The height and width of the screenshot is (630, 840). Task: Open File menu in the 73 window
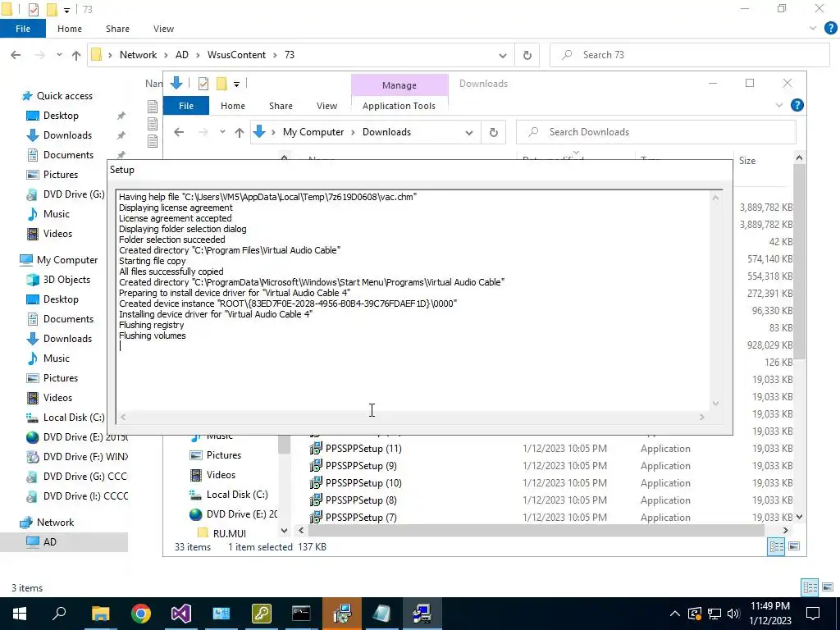tap(23, 29)
